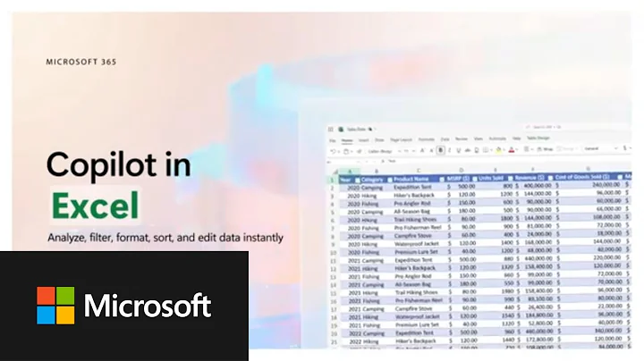Toggle Underline formatting in the ribbon

pos(458,150)
